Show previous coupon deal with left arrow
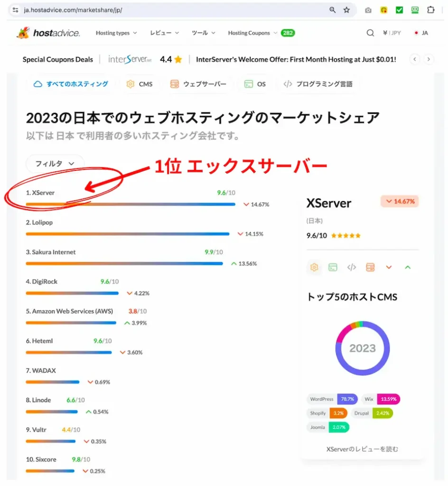The image size is (448, 486). pos(414,59)
